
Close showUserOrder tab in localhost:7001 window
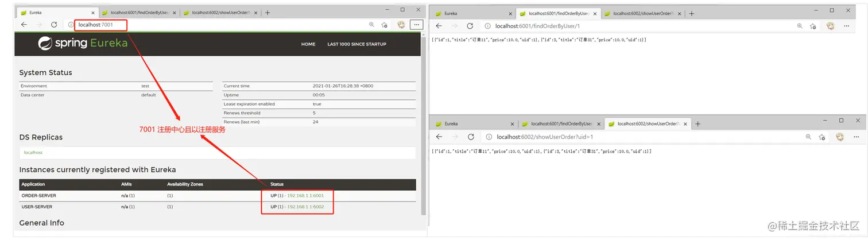(257, 12)
